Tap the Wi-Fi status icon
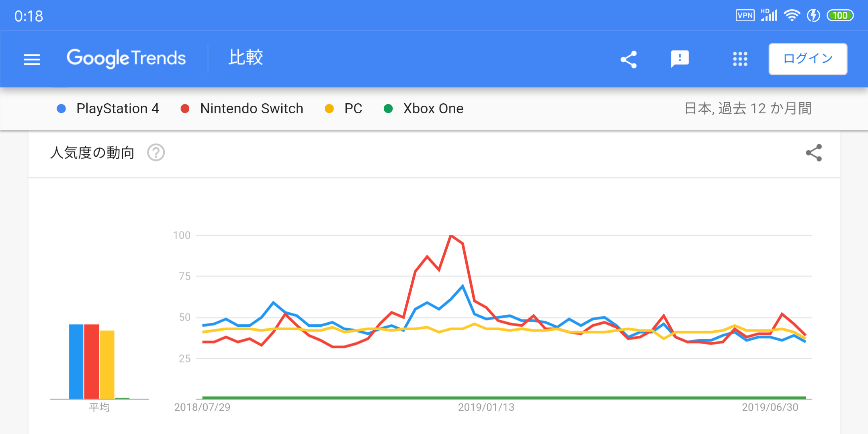 click(792, 16)
